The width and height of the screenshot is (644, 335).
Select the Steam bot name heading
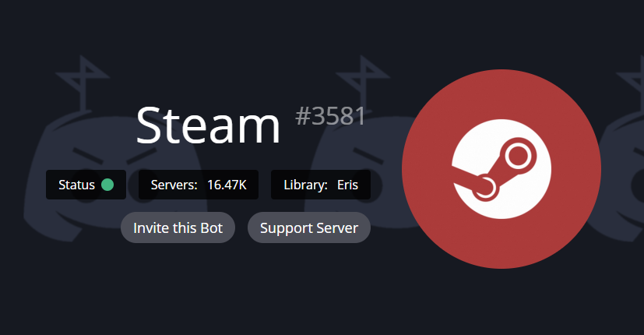[x=208, y=125]
